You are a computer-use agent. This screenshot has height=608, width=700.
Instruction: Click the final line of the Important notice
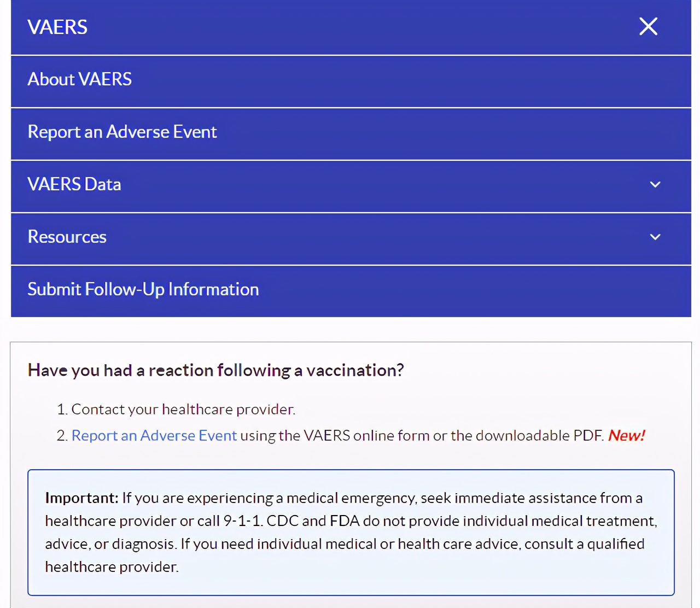[x=112, y=567]
